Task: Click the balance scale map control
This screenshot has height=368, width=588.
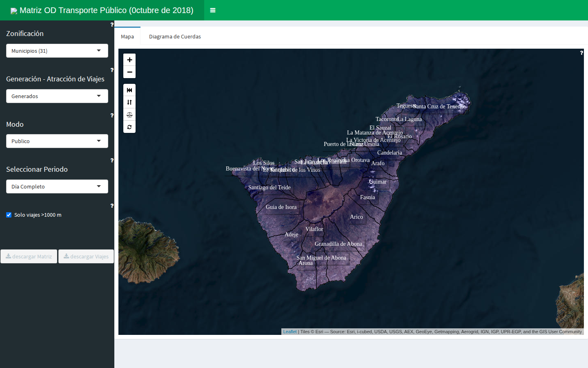Action: (129, 114)
